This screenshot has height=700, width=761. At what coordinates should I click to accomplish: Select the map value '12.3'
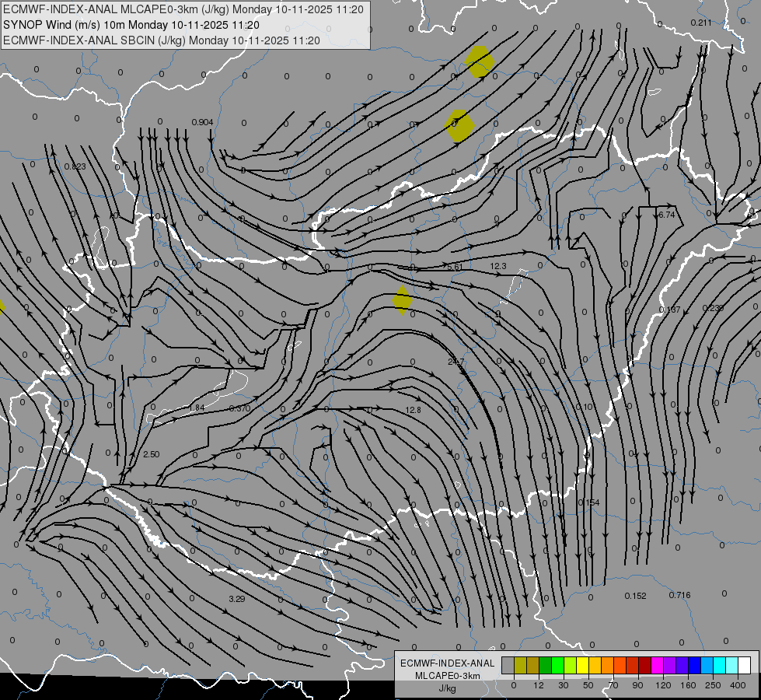[x=498, y=266]
